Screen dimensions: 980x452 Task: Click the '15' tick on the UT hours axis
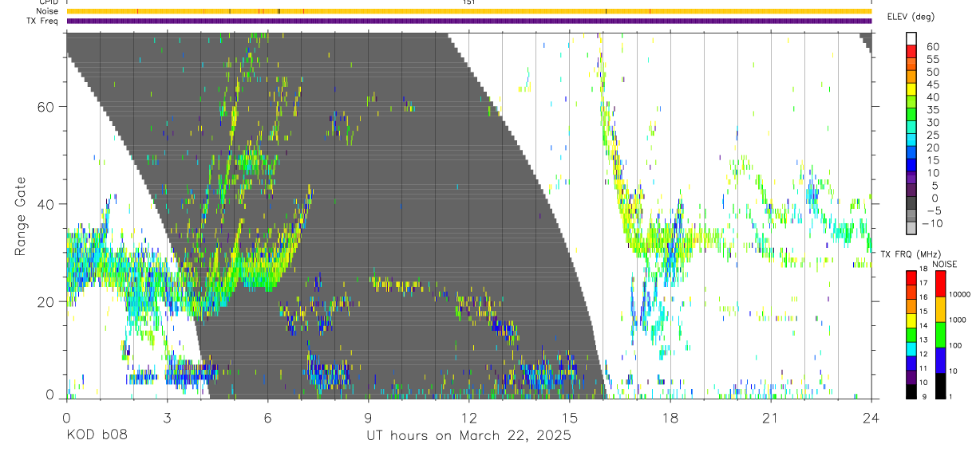[x=569, y=418]
